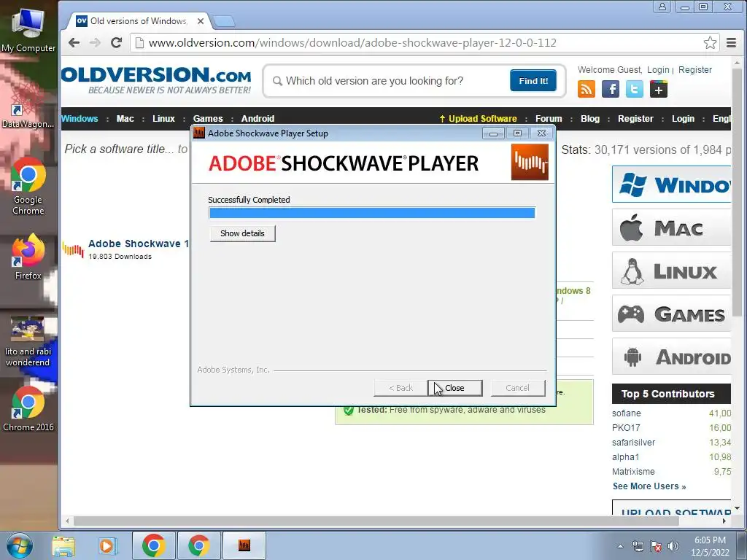Click Login in the navigation bar
747x560 pixels.
[683, 119]
